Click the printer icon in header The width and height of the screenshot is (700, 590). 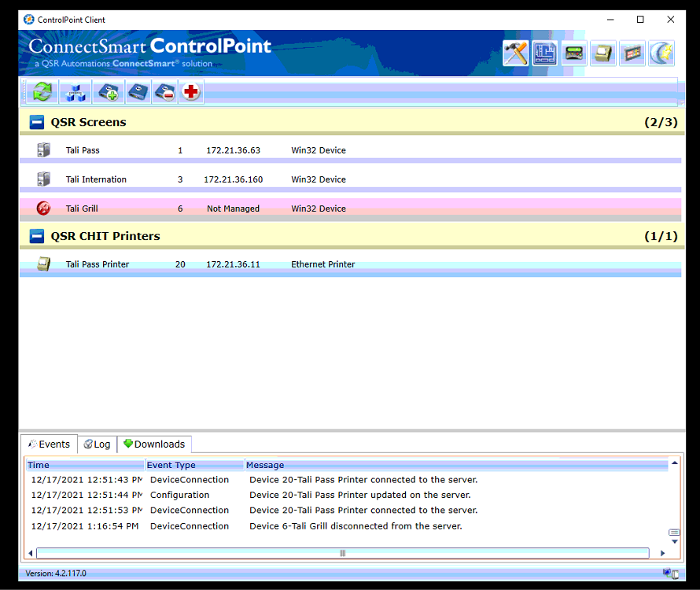click(x=603, y=53)
